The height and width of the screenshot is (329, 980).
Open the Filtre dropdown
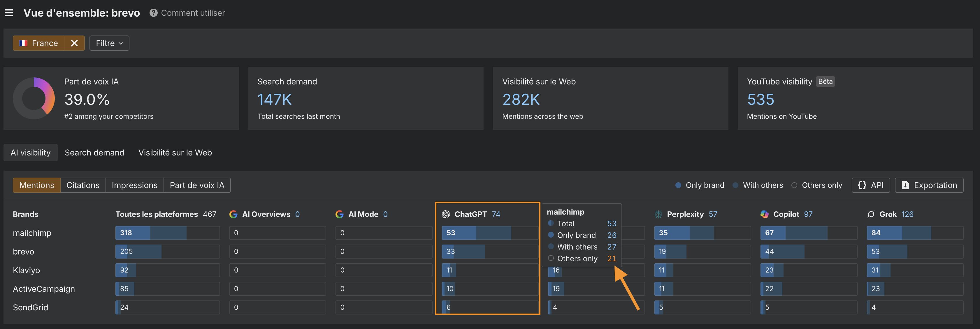pos(109,43)
